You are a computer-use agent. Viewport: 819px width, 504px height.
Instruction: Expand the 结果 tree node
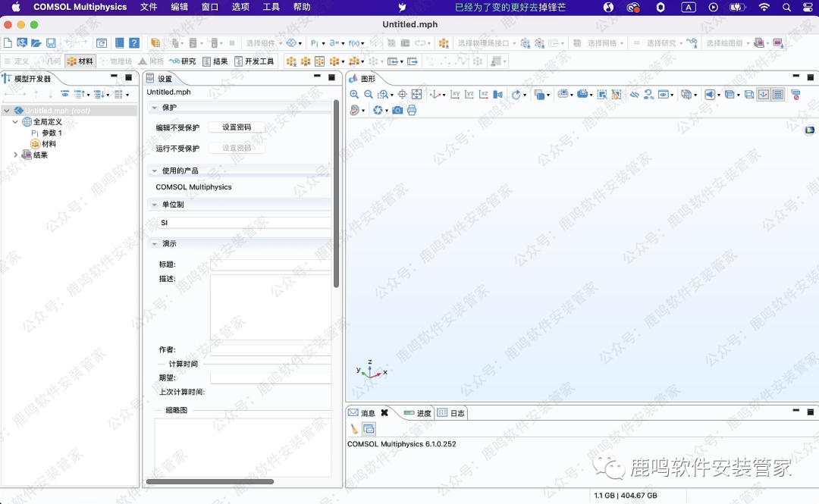(x=15, y=155)
